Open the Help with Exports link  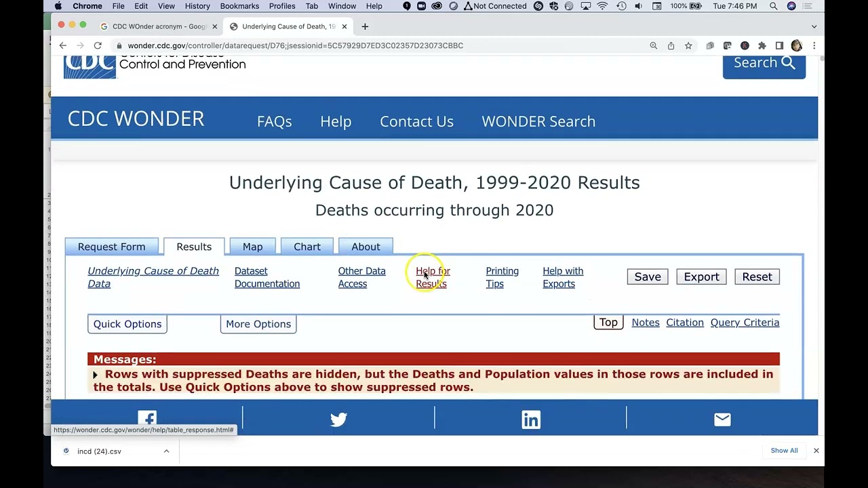click(563, 277)
